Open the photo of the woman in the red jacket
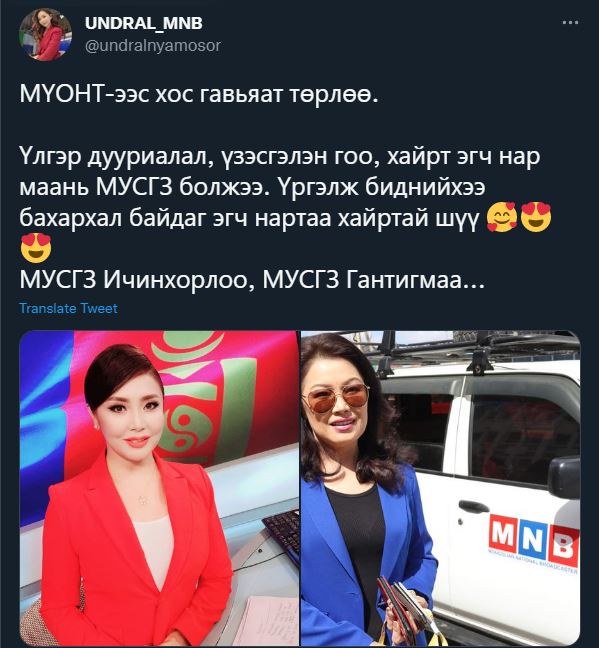599x648 pixels. pyautogui.click(x=159, y=488)
